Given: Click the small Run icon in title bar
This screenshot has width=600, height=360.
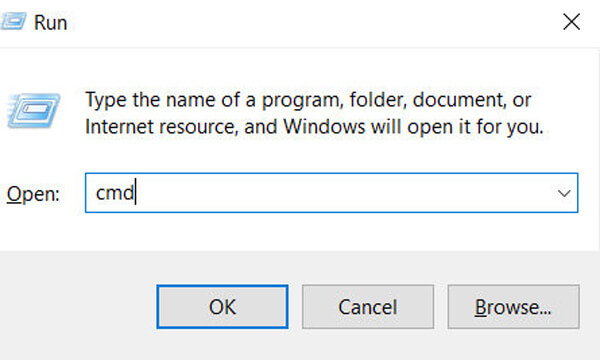Looking at the screenshot, I should pyautogui.click(x=13, y=21).
